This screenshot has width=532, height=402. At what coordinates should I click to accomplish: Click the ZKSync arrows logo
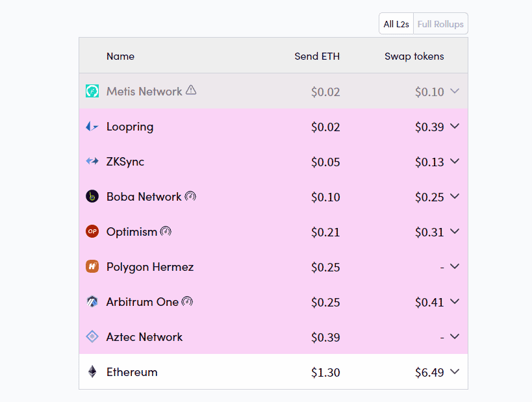(x=92, y=161)
